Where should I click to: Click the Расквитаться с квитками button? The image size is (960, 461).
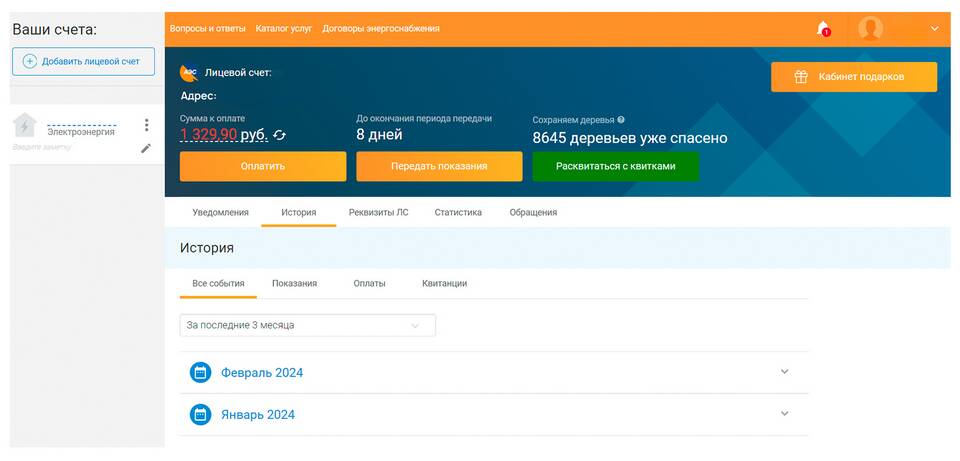point(615,167)
